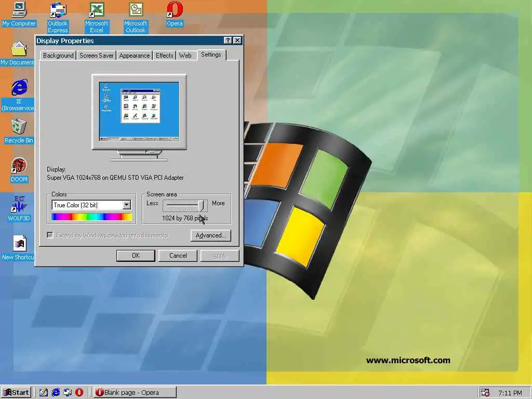Launch Outlook Express from quick launch

coord(68,392)
